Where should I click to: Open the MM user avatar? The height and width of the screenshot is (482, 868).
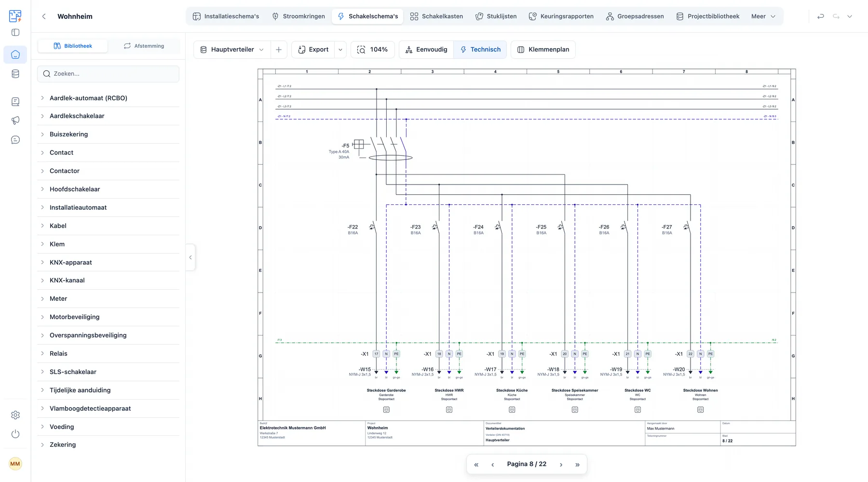tap(15, 464)
